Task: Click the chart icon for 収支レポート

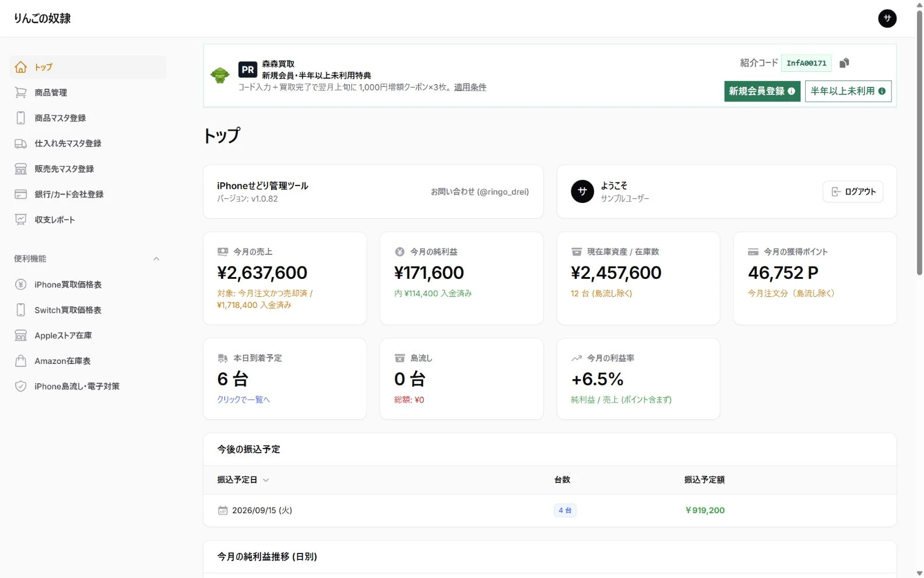Action: [21, 220]
